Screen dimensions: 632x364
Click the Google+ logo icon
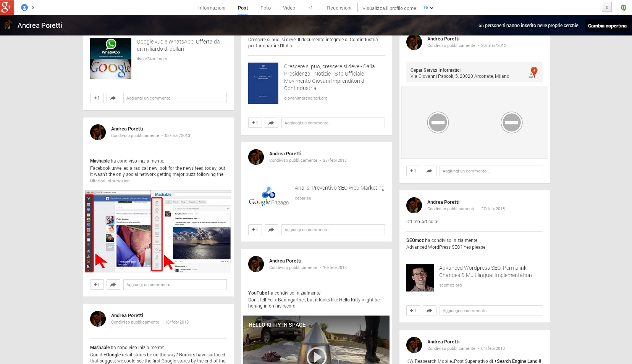[x=7, y=7]
